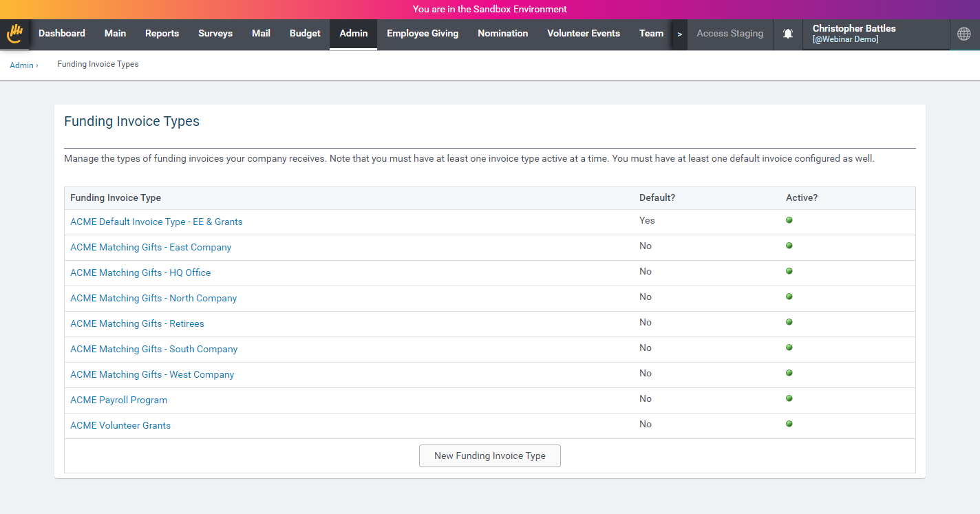Click active dot for Matching Gifts - HQ Office
The height and width of the screenshot is (514, 980).
click(789, 271)
